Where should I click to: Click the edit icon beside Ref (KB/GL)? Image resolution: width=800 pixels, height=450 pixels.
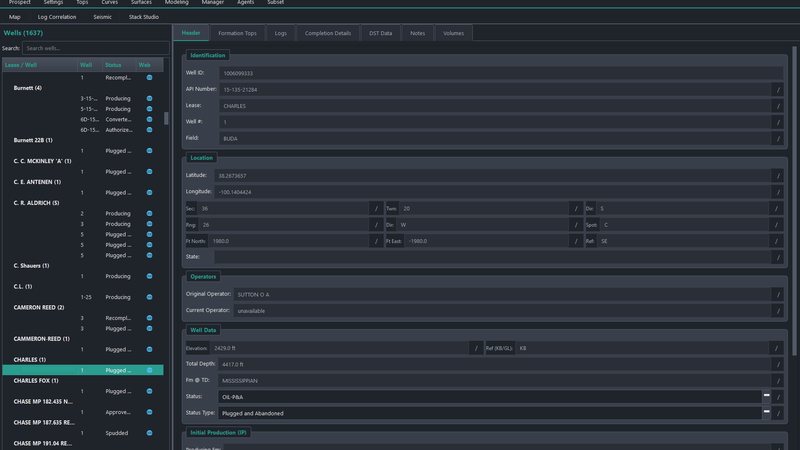pos(776,348)
